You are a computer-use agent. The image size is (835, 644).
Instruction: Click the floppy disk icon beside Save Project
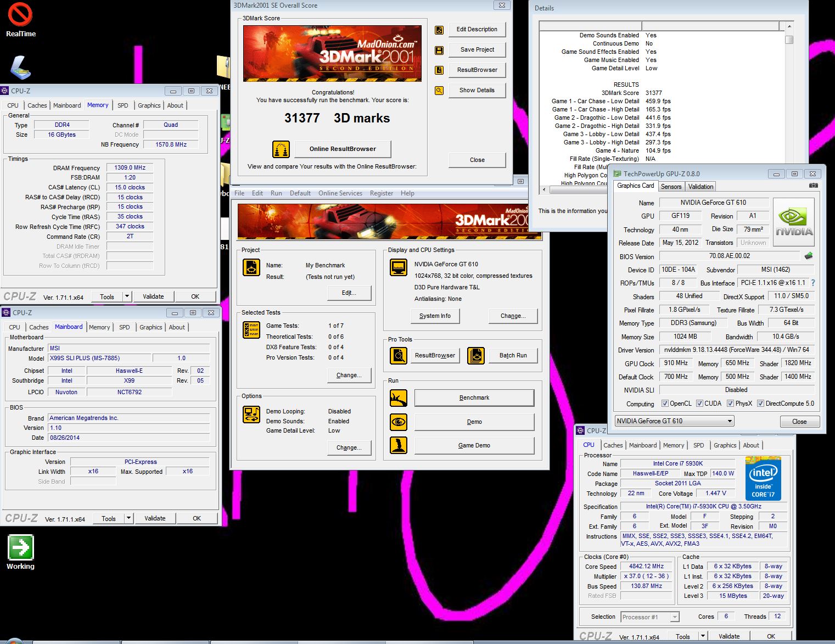pos(439,50)
